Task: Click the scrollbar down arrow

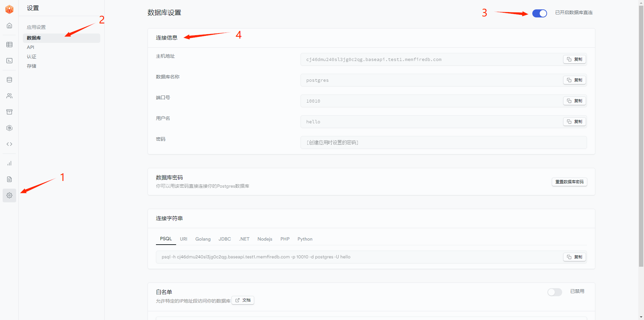Action: 641,317
